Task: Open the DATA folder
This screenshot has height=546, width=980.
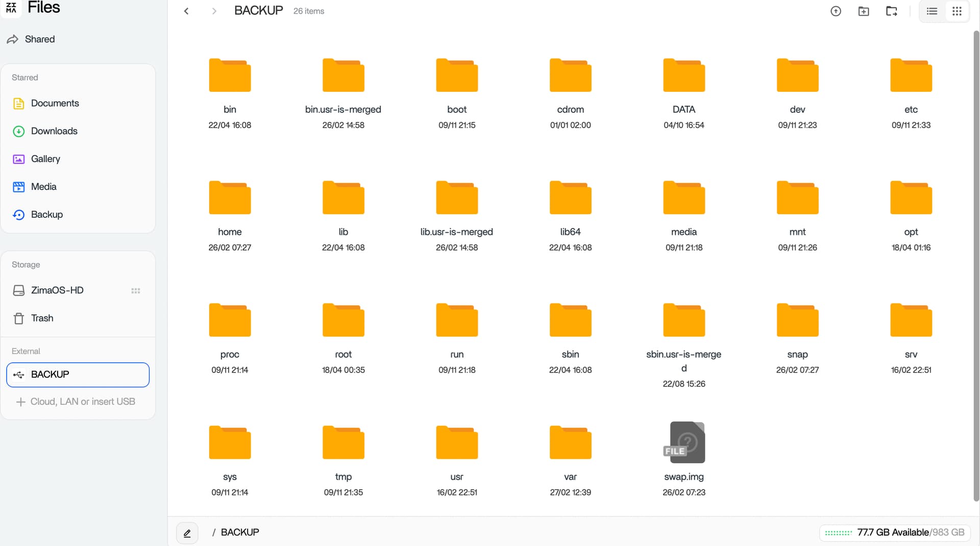Action: 683,76
